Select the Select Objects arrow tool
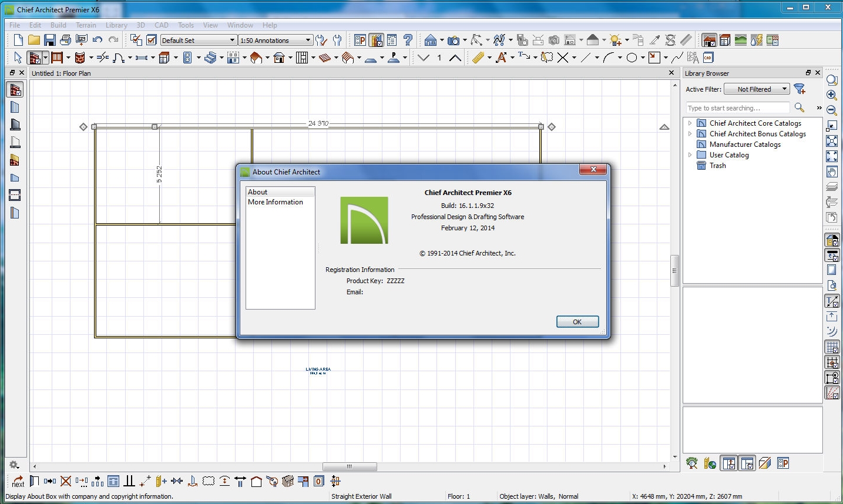 [18, 58]
